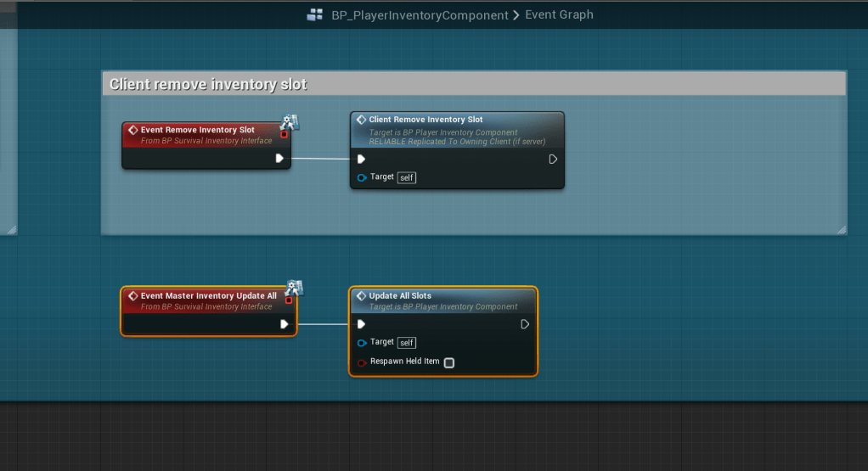The width and height of the screenshot is (868, 471).
Task: Click the blueprint icon beside BP_PlayerInventoryComponent breadcrumb
Action: click(x=315, y=15)
